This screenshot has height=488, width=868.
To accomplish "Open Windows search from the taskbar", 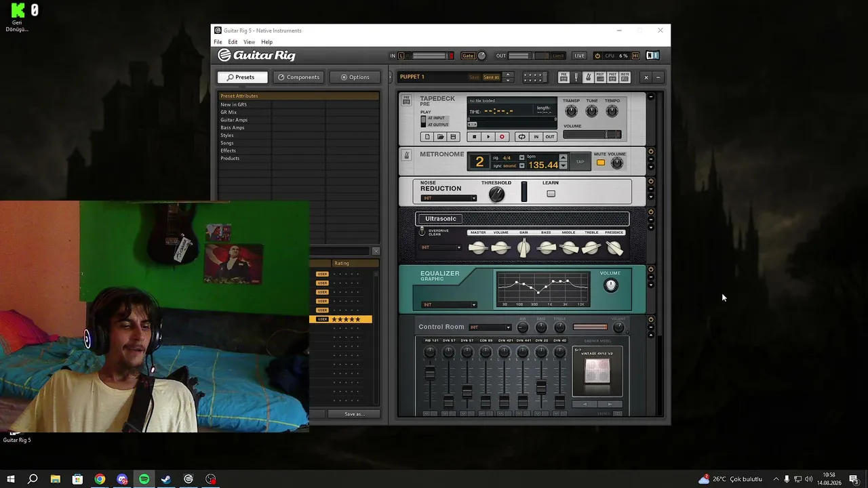I will point(33,479).
